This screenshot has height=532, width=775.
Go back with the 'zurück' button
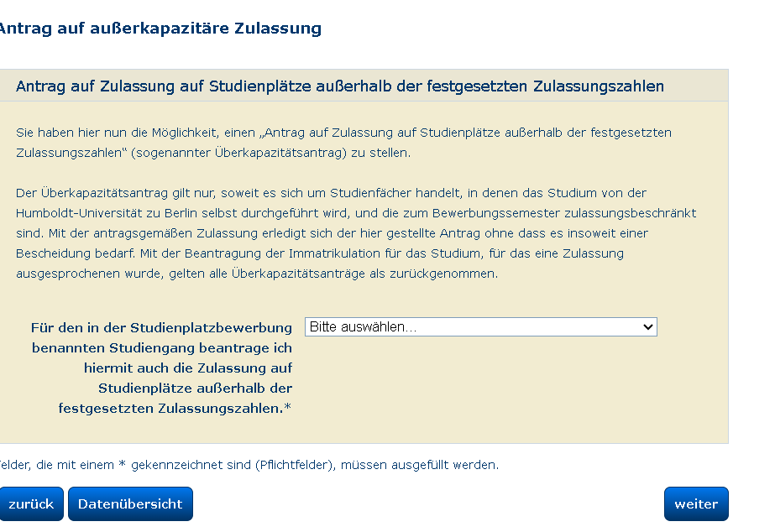click(31, 503)
